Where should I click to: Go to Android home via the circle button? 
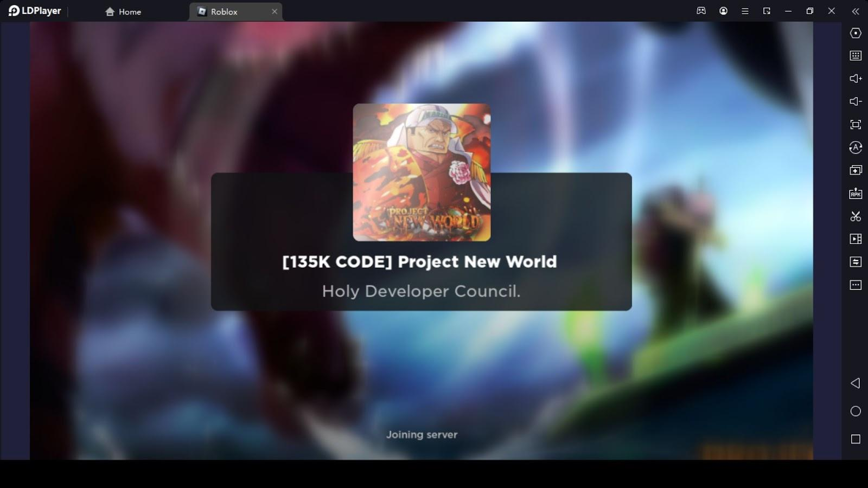[856, 412]
